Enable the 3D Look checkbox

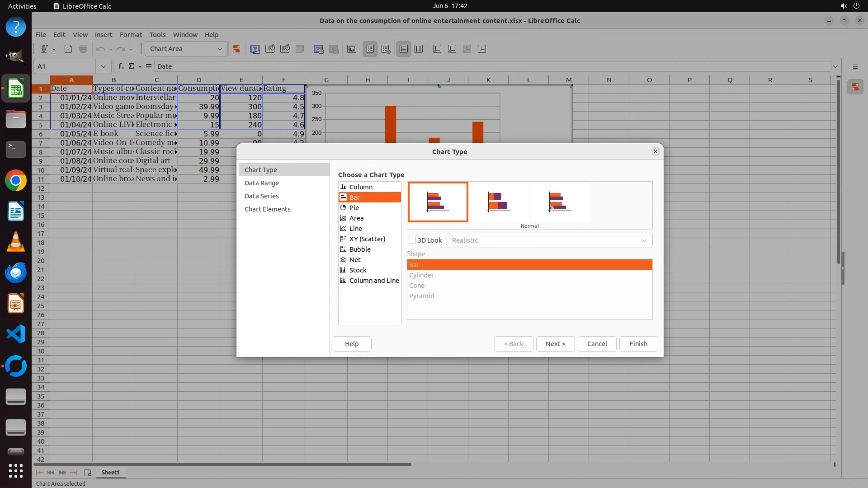412,240
